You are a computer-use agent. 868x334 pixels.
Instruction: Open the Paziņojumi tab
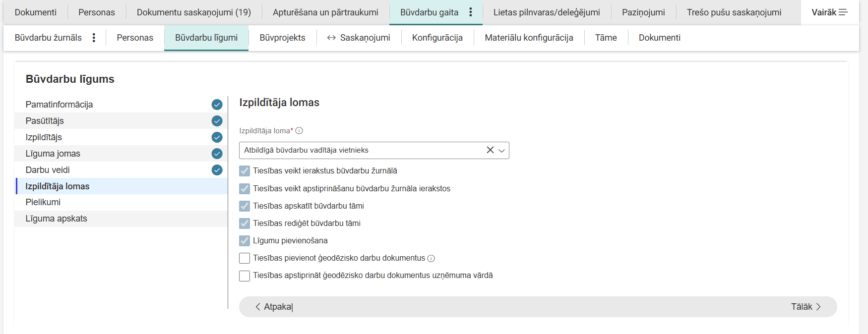(x=643, y=12)
